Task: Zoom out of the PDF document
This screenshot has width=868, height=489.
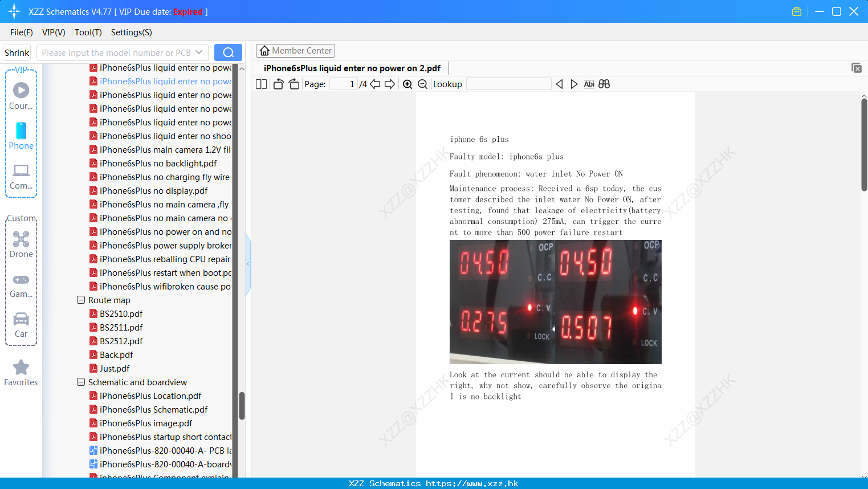Action: tap(422, 84)
